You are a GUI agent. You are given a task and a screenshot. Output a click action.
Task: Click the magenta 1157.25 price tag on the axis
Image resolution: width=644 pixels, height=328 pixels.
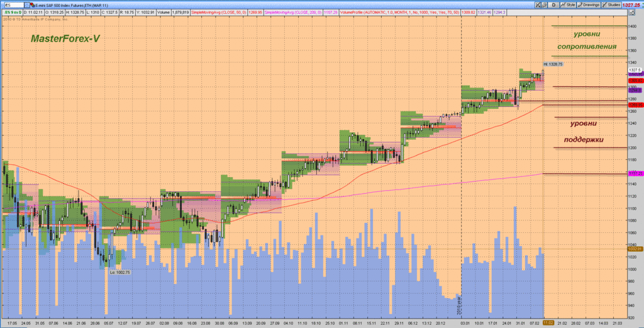(635, 174)
